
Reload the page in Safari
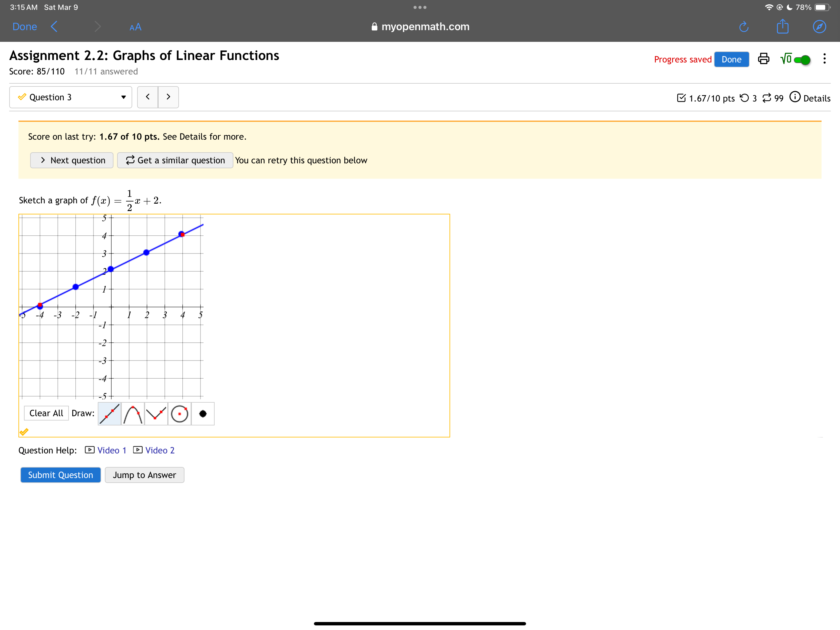tap(743, 26)
